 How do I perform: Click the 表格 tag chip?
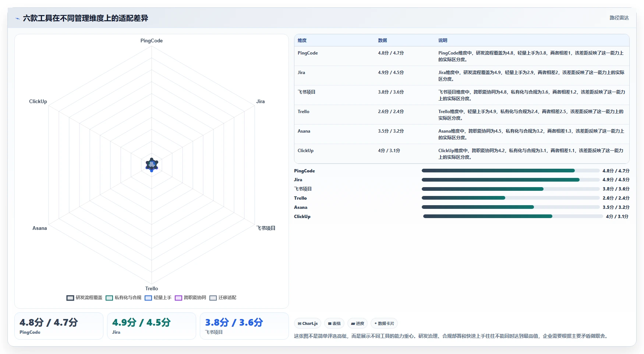coord(334,323)
